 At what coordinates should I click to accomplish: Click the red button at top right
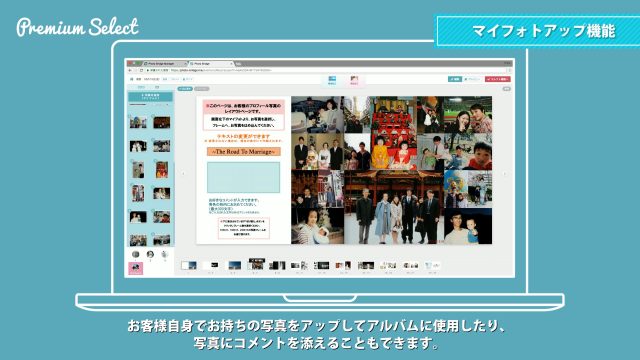(x=498, y=79)
